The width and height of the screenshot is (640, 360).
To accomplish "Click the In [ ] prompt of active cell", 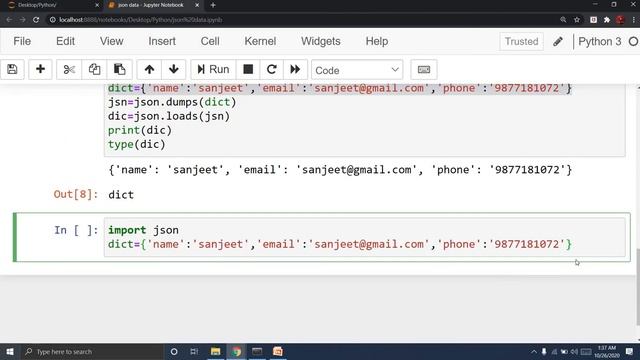I will [76, 230].
